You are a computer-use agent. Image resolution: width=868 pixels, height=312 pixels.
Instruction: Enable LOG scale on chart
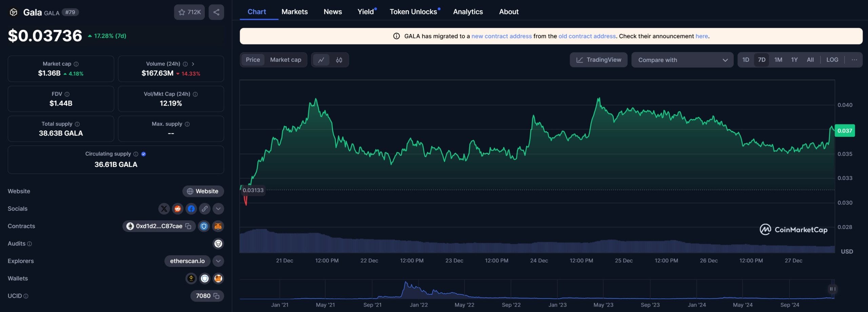[x=832, y=60]
